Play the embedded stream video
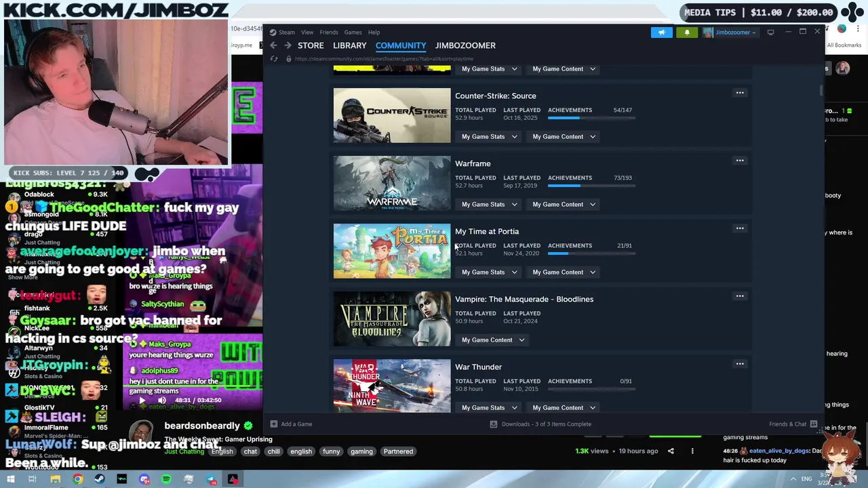Viewport: 868px width, 488px height. pyautogui.click(x=142, y=401)
